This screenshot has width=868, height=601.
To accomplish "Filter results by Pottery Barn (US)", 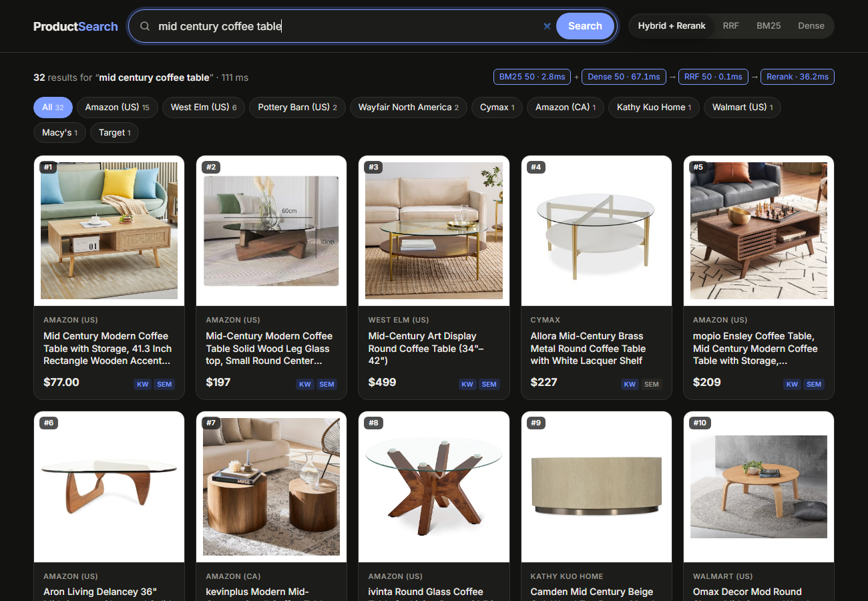I will (297, 108).
